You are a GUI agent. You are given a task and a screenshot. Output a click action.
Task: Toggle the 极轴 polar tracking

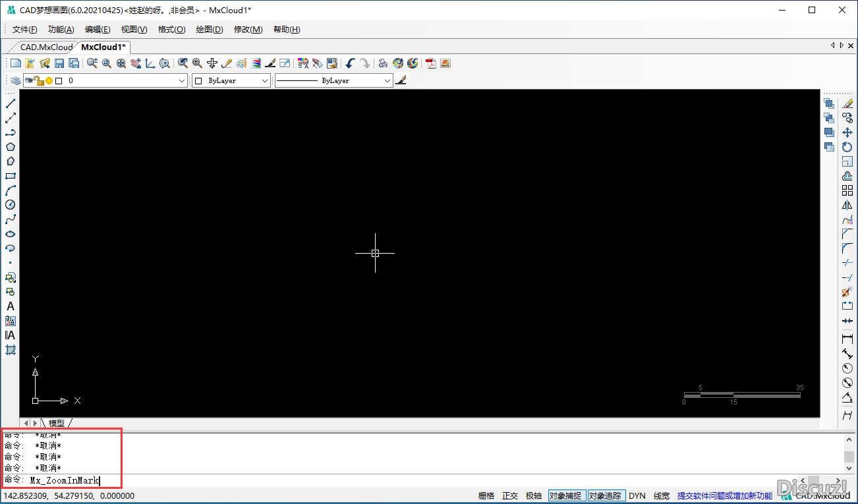click(534, 496)
